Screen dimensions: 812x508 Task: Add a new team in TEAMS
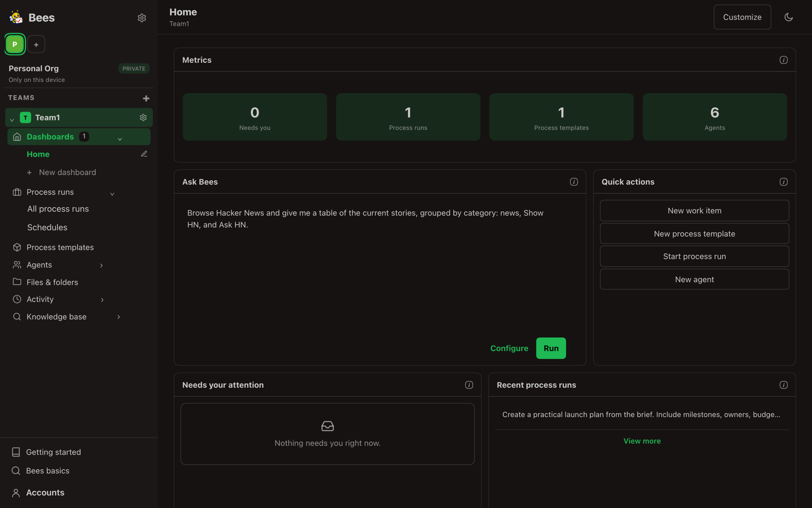(x=146, y=98)
